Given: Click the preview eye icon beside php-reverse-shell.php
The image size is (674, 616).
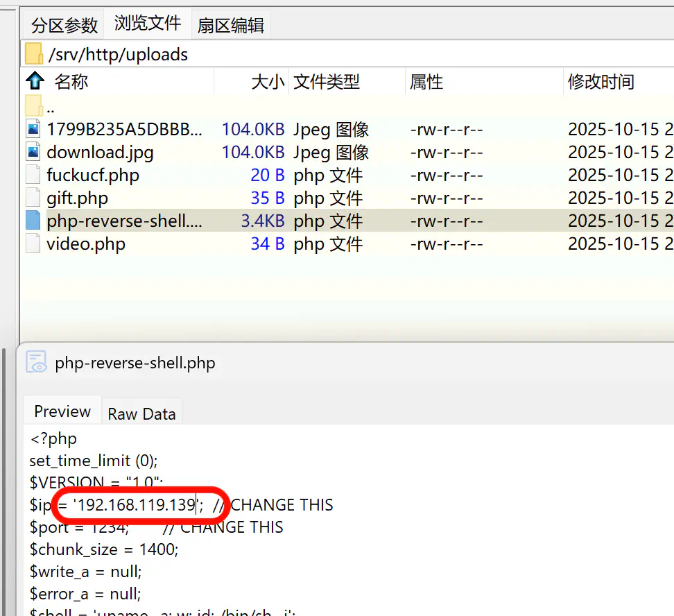Looking at the screenshot, I should 36,363.
